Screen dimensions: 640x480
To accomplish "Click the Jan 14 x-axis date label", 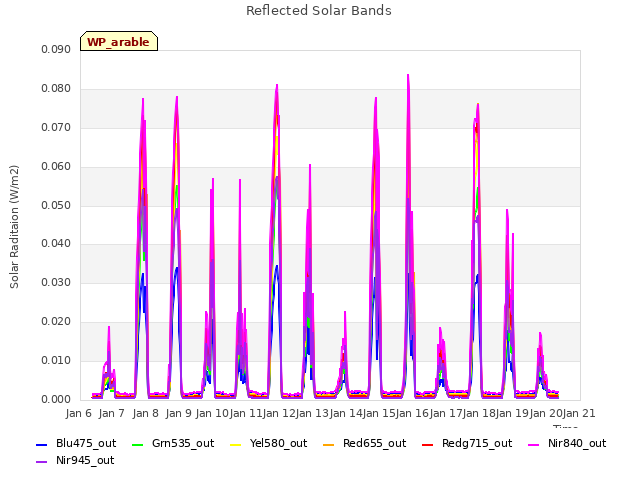I will pos(346,413).
